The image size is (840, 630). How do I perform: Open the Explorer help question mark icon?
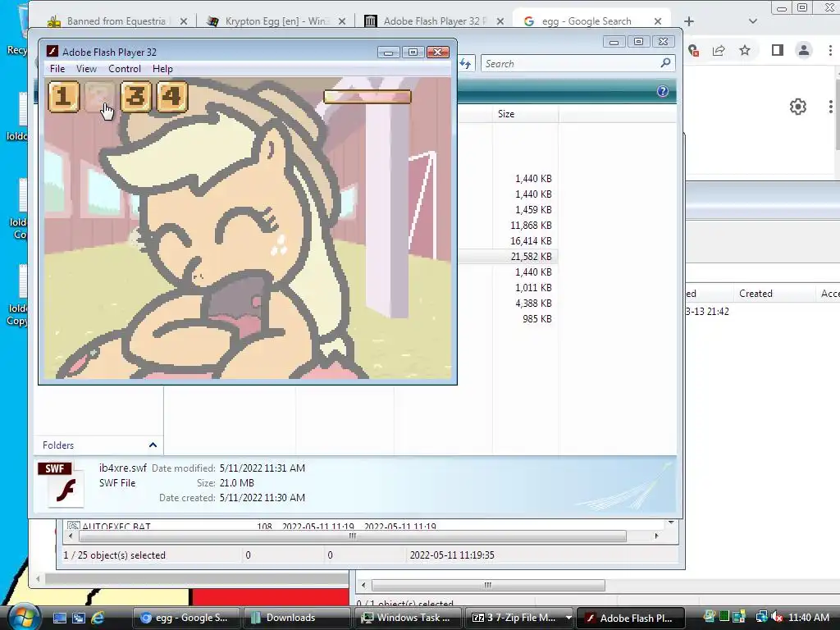pos(663,91)
